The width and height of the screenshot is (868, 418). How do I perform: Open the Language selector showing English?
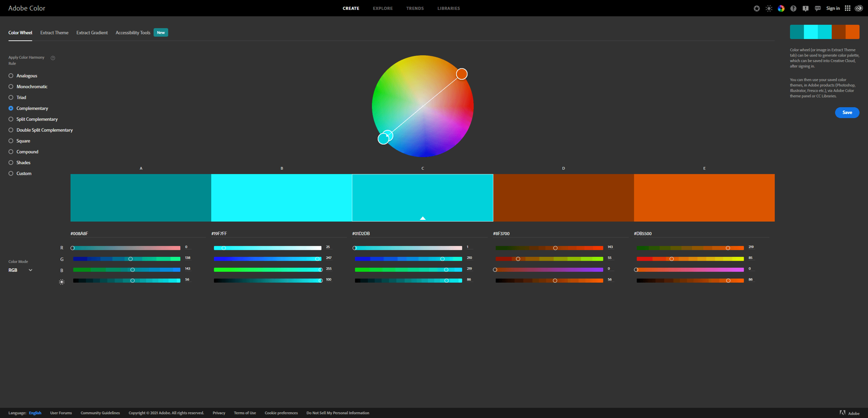(35, 413)
